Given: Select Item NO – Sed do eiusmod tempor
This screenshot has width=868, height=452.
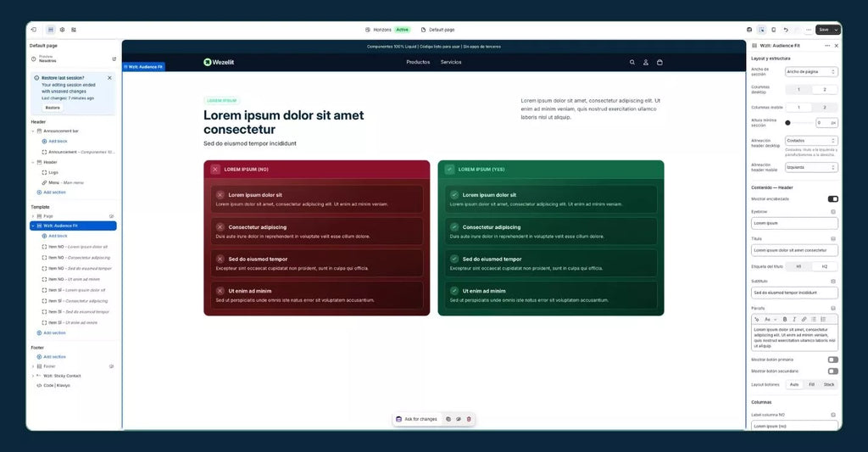Looking at the screenshot, I should click(76, 269).
